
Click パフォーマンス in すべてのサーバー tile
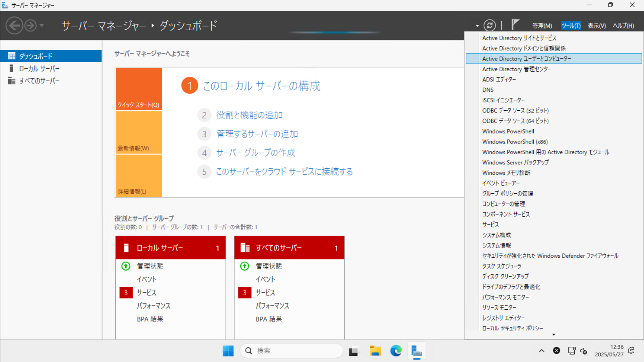(273, 306)
